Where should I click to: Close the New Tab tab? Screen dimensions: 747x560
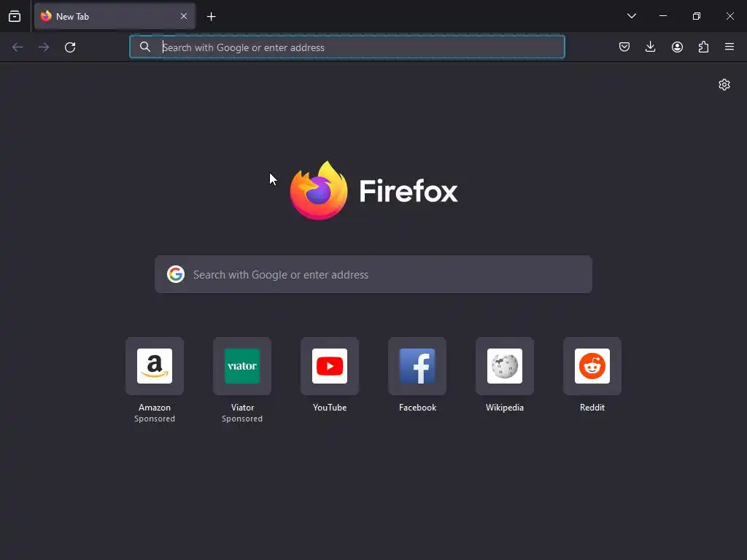(x=184, y=16)
